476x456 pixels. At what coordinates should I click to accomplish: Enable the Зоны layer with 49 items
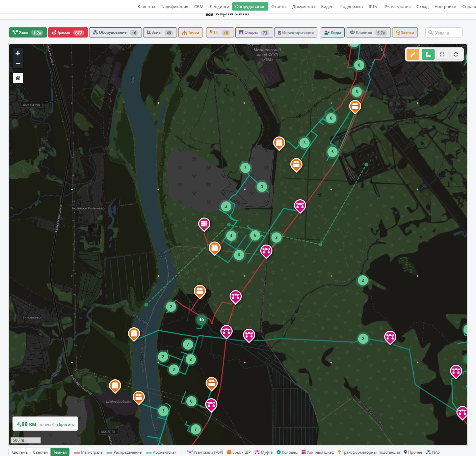160,32
